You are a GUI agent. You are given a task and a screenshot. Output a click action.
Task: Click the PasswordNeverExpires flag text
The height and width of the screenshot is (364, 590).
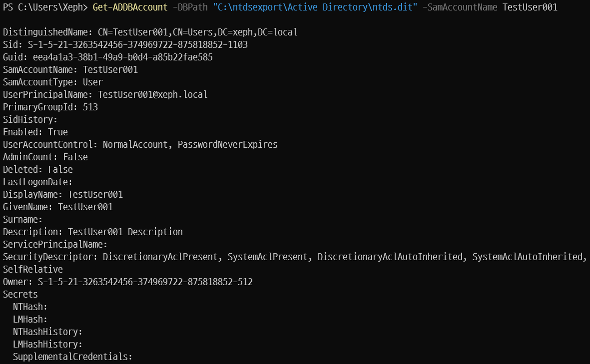pyautogui.click(x=228, y=144)
